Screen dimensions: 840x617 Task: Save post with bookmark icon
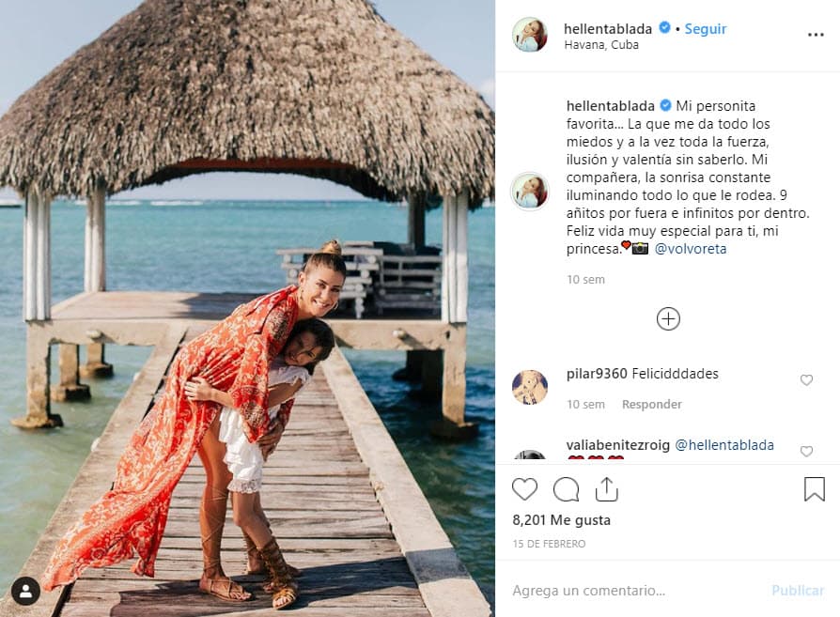(814, 489)
